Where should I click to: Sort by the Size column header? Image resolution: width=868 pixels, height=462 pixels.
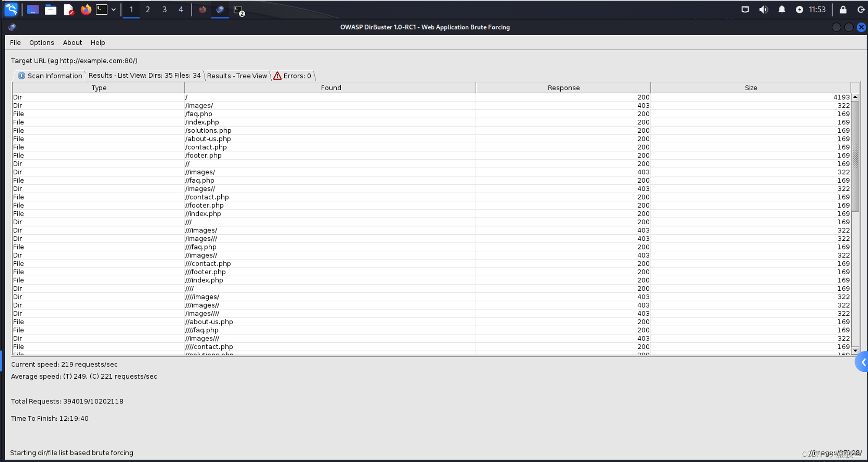pyautogui.click(x=751, y=88)
